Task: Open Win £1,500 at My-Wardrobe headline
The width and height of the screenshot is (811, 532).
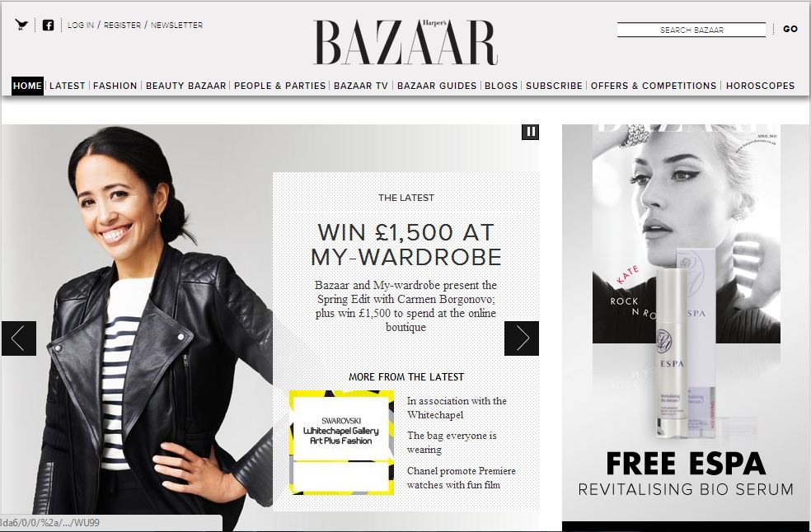Action: (x=406, y=245)
